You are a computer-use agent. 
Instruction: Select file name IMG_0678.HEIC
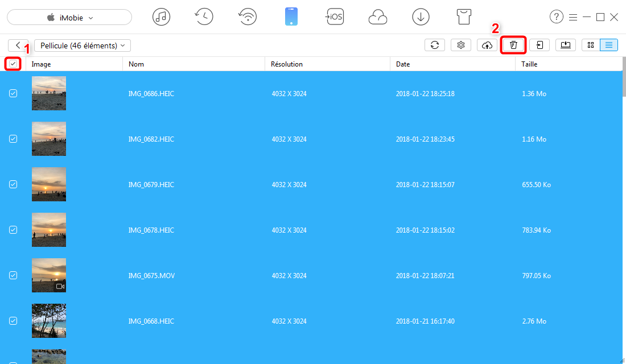click(151, 230)
